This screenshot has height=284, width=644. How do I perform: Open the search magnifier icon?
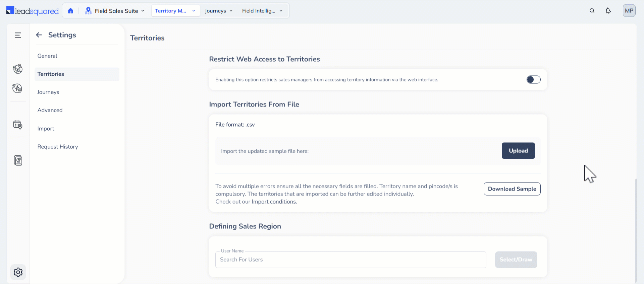[x=592, y=11]
